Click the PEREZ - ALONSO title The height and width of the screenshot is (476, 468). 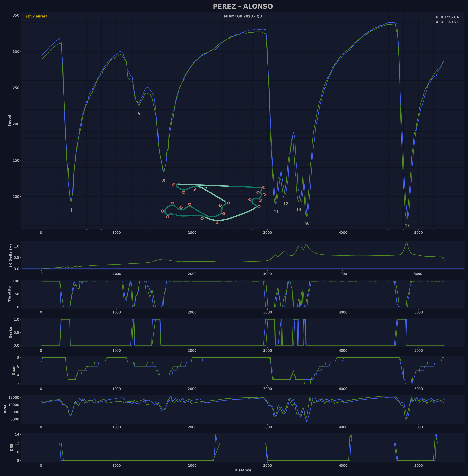click(x=243, y=6)
